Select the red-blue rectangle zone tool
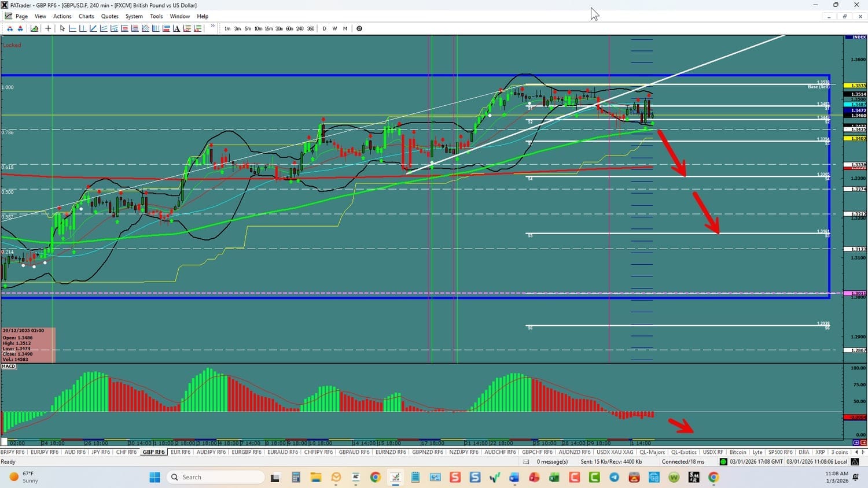Image resolution: width=868 pixels, height=488 pixels. click(x=166, y=28)
